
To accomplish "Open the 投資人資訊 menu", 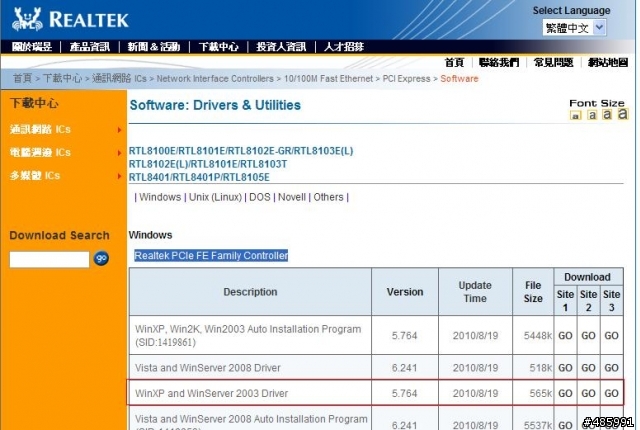I will pos(281,47).
